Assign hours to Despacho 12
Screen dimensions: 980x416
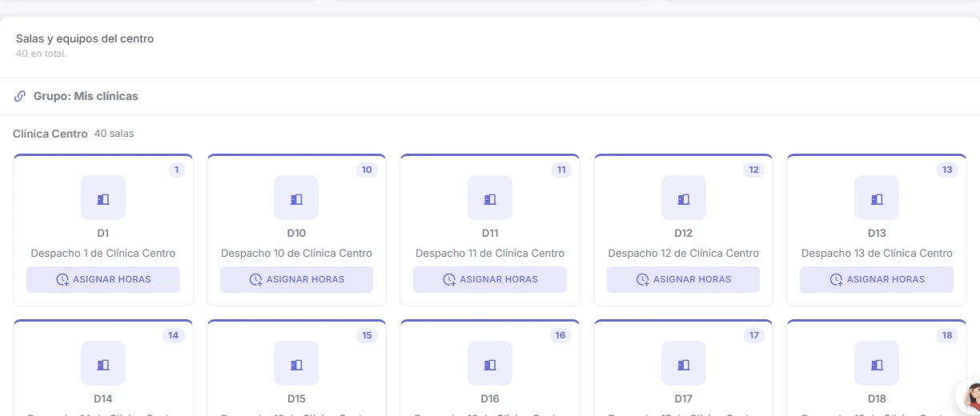(684, 279)
